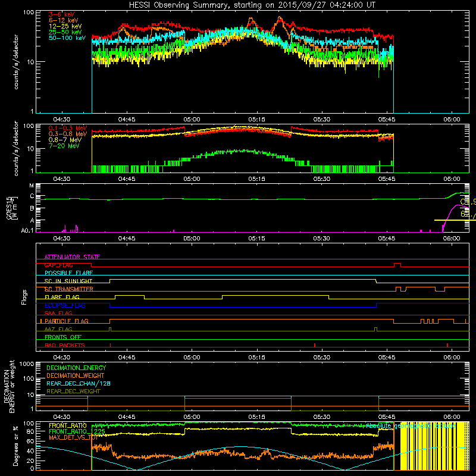Click 05:30 tick label under GOES plot
The image size is (476, 476).
click(x=321, y=239)
